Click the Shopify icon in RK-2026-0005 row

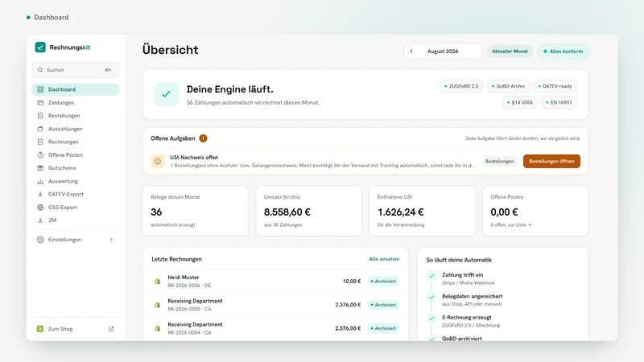click(157, 305)
